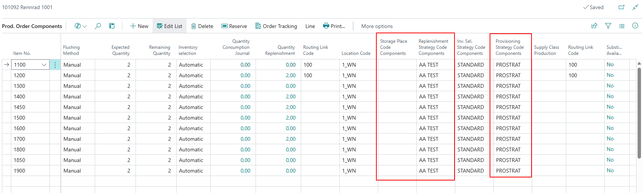The width and height of the screenshot is (644, 193).
Task: Expand the Item No. dropdown for item 1100
Action: tap(44, 65)
